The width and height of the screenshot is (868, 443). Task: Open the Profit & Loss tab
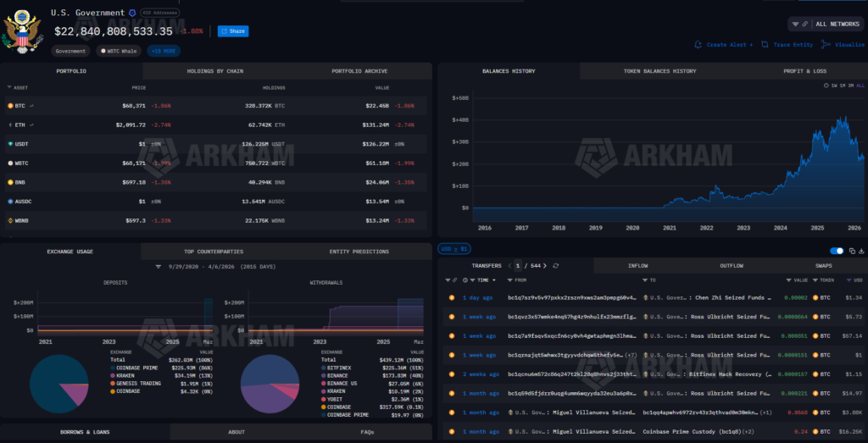click(804, 71)
